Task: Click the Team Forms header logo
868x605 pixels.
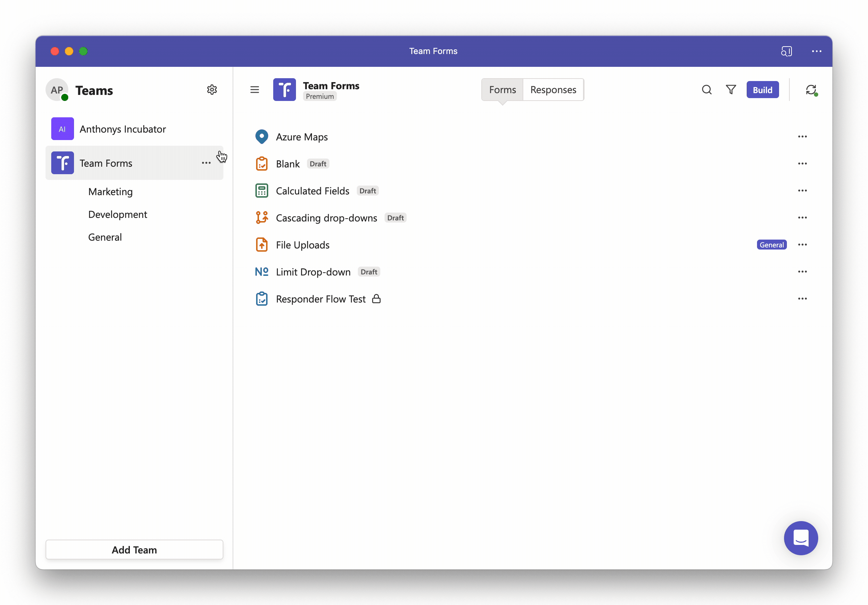Action: (x=284, y=90)
